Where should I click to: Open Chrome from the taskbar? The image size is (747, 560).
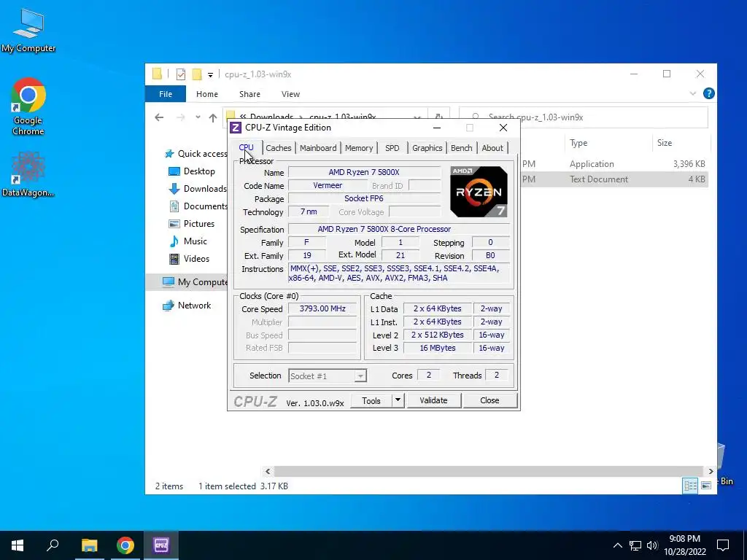(125, 545)
